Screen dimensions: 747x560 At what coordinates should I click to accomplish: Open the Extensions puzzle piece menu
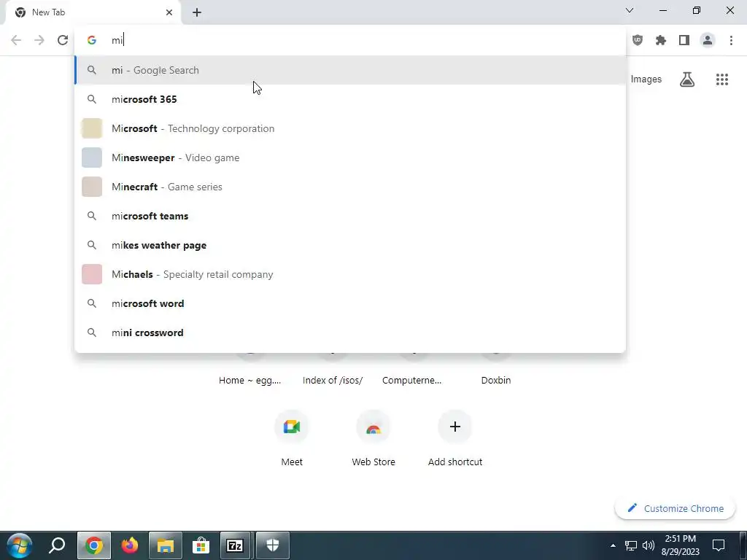click(x=661, y=40)
